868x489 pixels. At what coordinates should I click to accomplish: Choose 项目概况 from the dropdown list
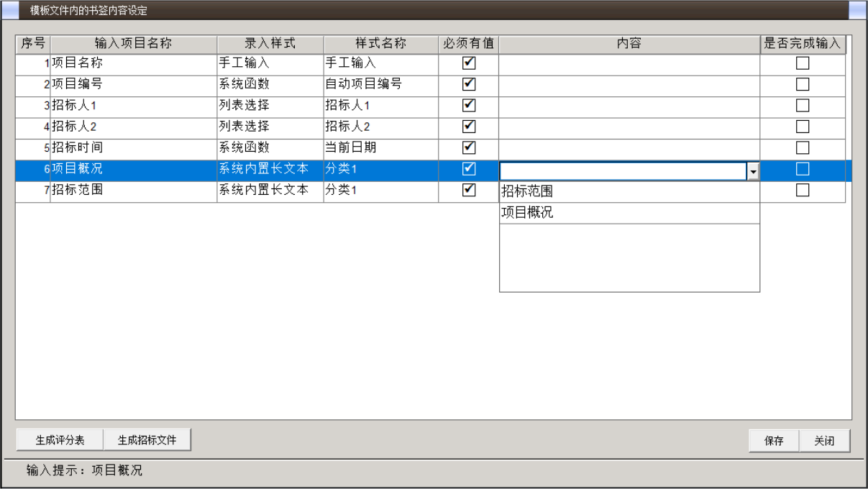629,214
